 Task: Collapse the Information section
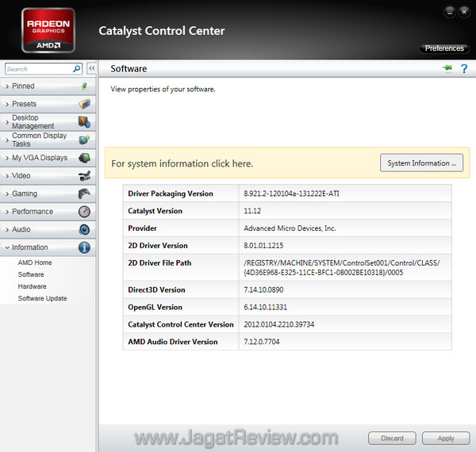[x=48, y=247]
